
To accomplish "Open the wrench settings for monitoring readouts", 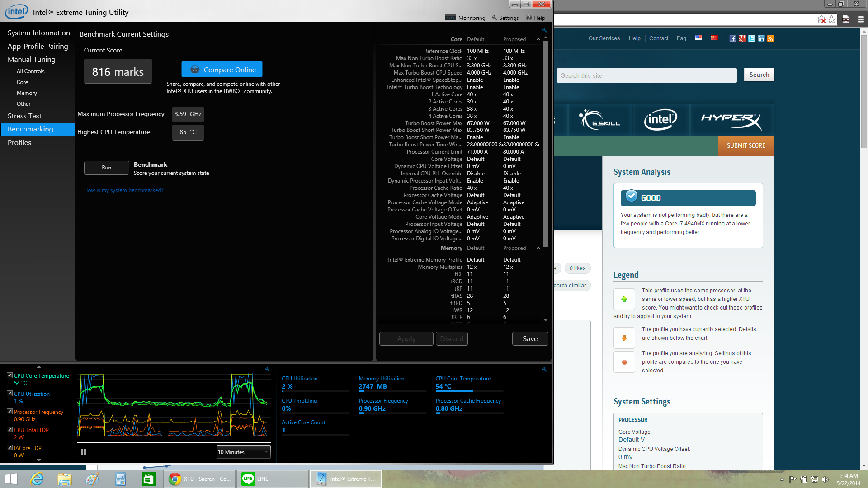I will pos(544,369).
